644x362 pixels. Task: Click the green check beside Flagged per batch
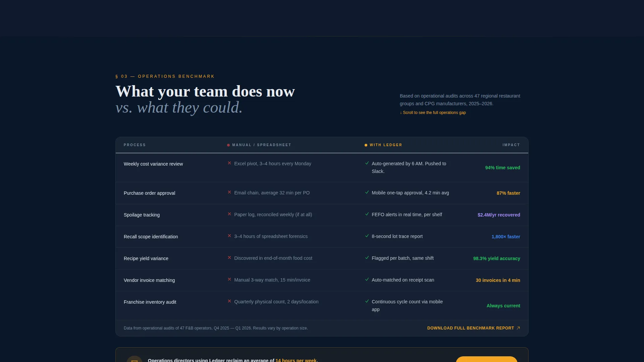[x=367, y=258]
